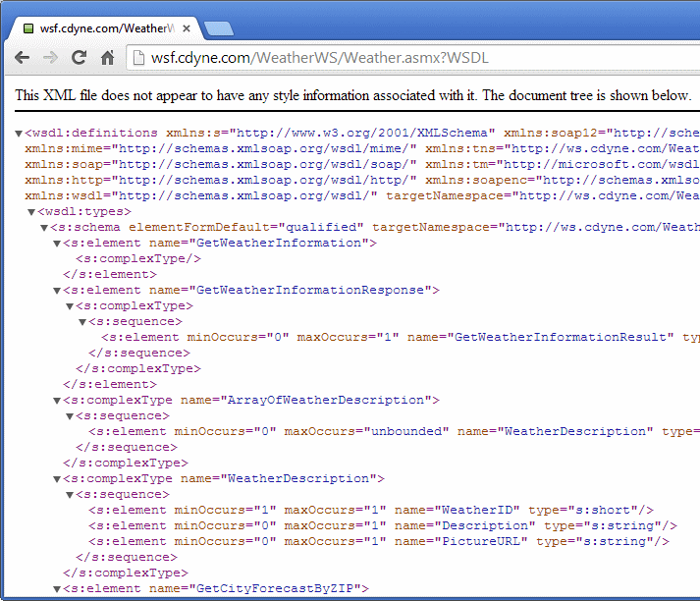Screen dimensions: 700x601
Task: Click the xmlns:soap attribute line
Action: coord(362,164)
